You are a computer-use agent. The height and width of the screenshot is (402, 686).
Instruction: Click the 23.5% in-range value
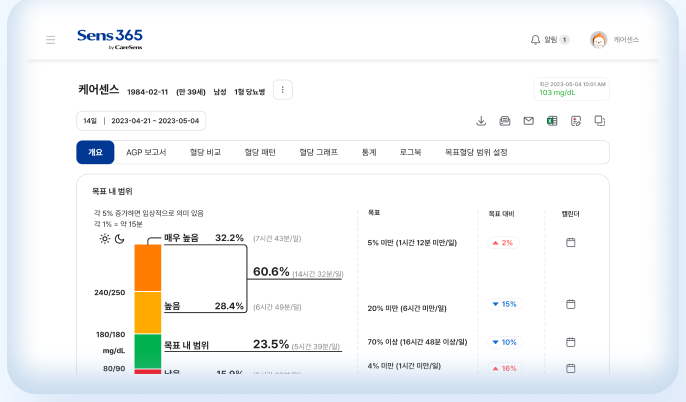[271, 344]
